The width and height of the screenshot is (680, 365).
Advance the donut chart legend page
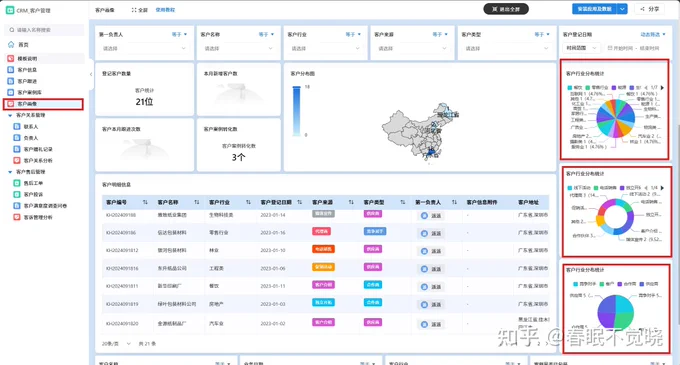pos(662,188)
